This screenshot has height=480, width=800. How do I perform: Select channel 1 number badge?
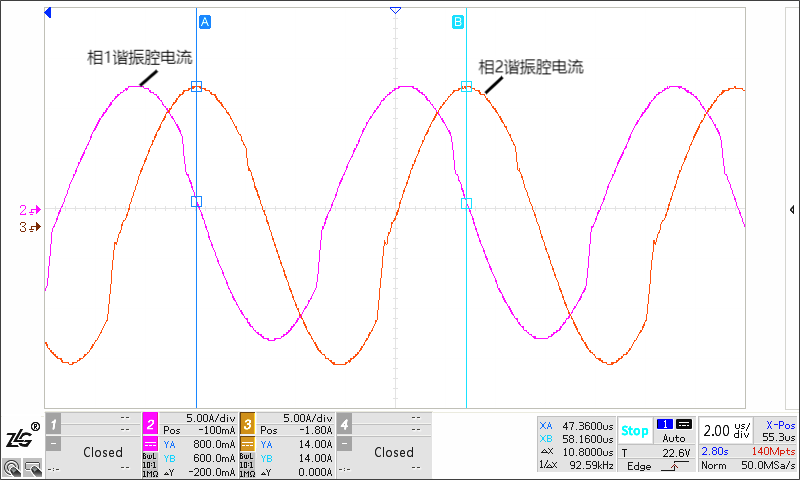[53, 423]
